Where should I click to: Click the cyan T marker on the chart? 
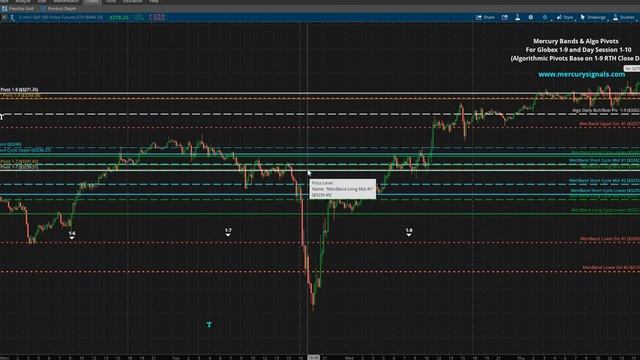(x=209, y=324)
